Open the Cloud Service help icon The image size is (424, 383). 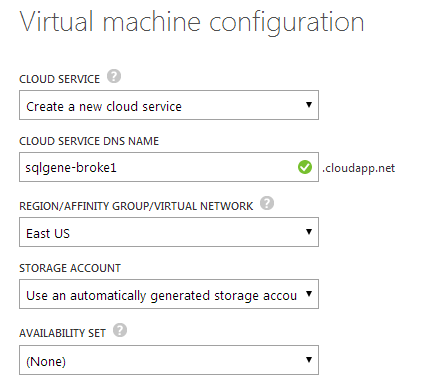click(114, 76)
